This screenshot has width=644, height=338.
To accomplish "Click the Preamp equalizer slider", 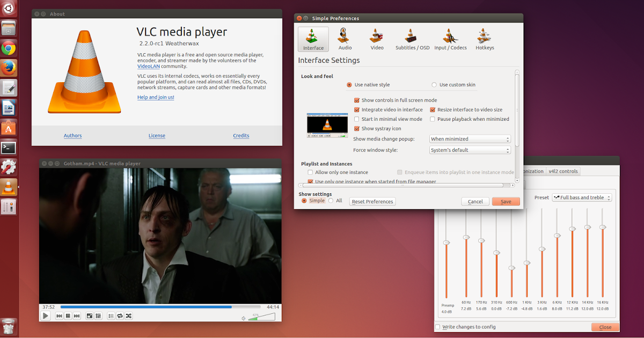I will tap(446, 252).
